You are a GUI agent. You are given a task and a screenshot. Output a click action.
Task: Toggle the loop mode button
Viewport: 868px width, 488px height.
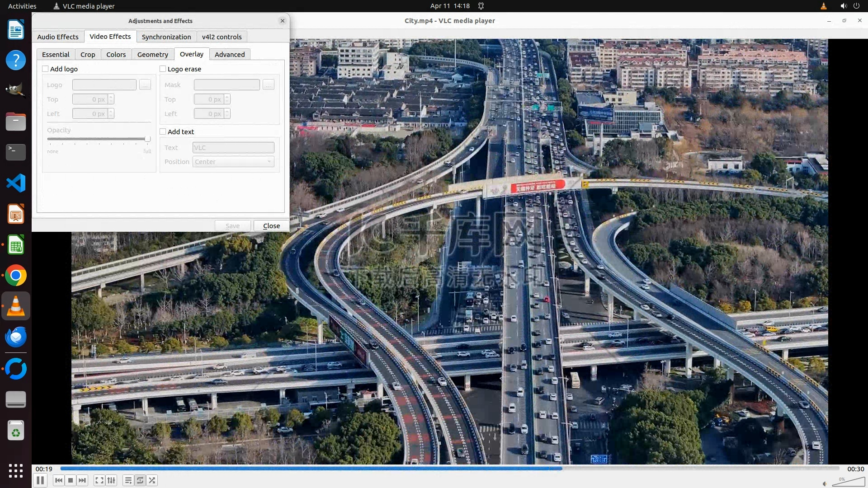[x=140, y=480]
